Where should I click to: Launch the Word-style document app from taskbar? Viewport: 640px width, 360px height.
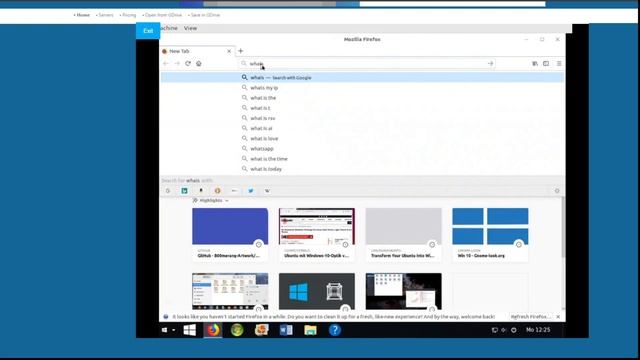click(286, 330)
